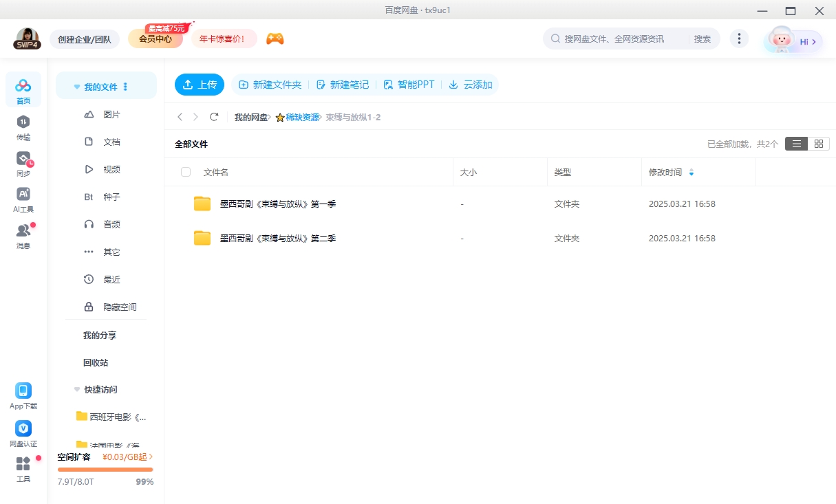Switch to grid view of files
This screenshot has width=836, height=504.
(819, 144)
